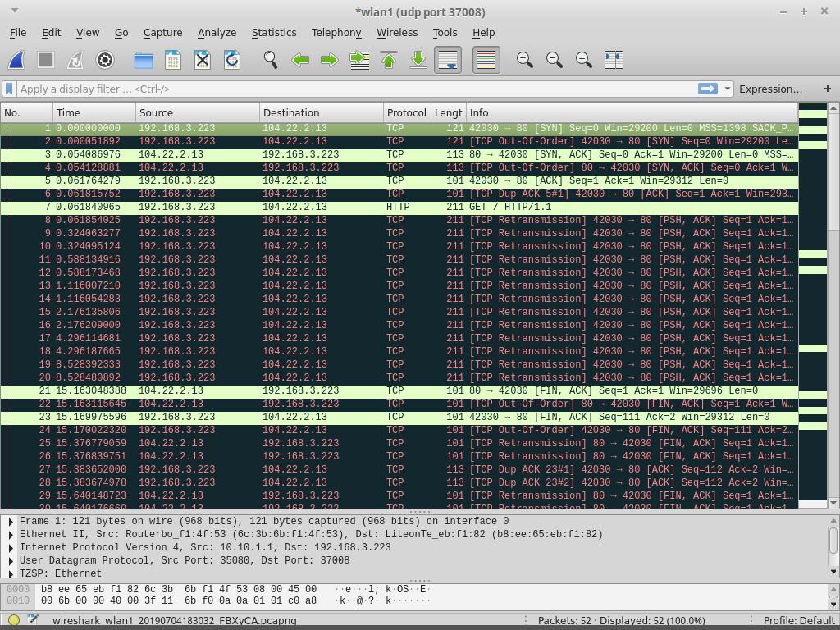This screenshot has width=840, height=630.
Task: Open the Capture menu
Action: tap(163, 33)
